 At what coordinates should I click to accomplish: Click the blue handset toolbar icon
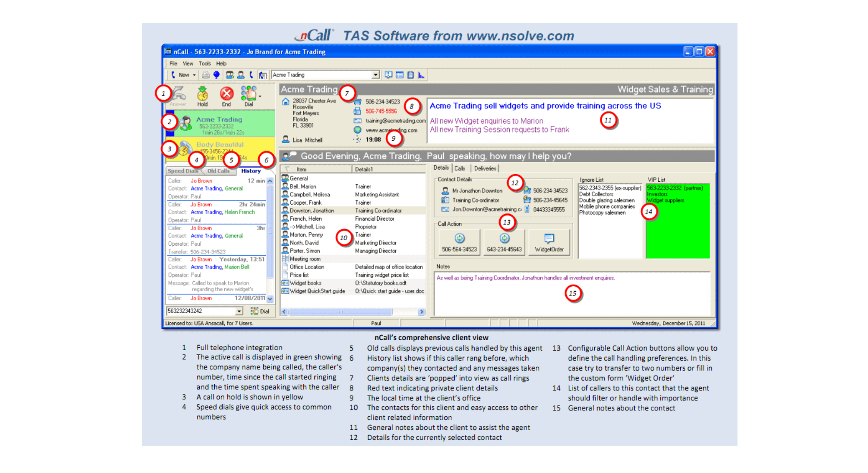click(251, 75)
